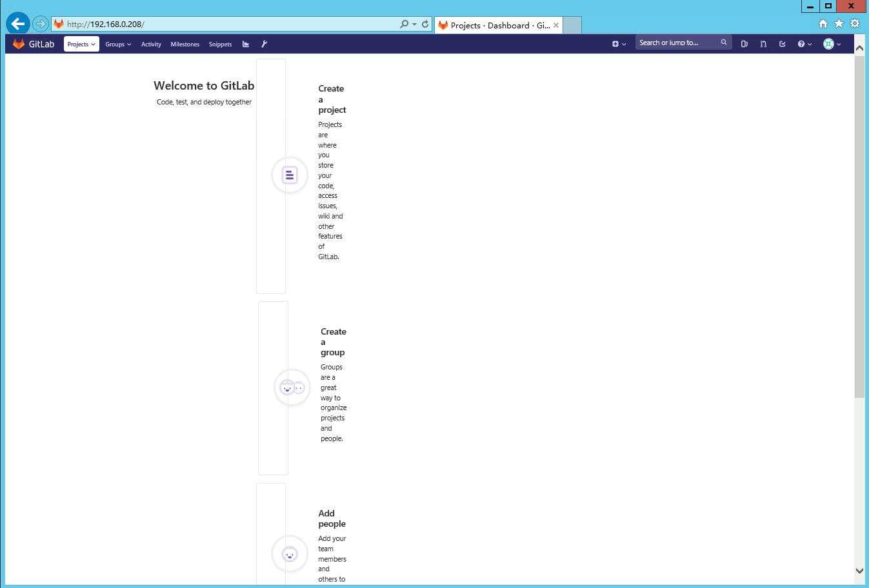Click the address bar search magnifier icon

point(404,24)
